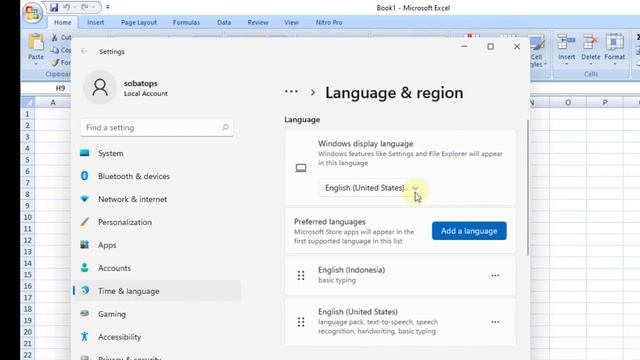
Task: Click the breadcrumb ellipsis before Language & region
Action: coord(291,92)
